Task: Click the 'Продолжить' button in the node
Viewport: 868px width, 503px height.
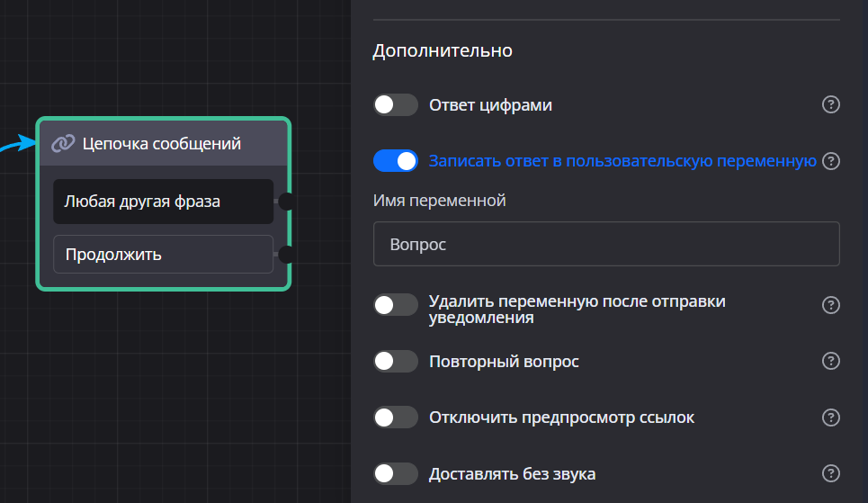Action: pyautogui.click(x=163, y=254)
